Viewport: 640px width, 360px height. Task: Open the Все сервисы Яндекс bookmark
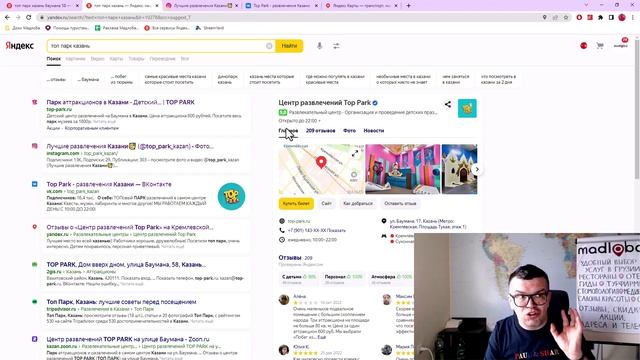(x=167, y=28)
